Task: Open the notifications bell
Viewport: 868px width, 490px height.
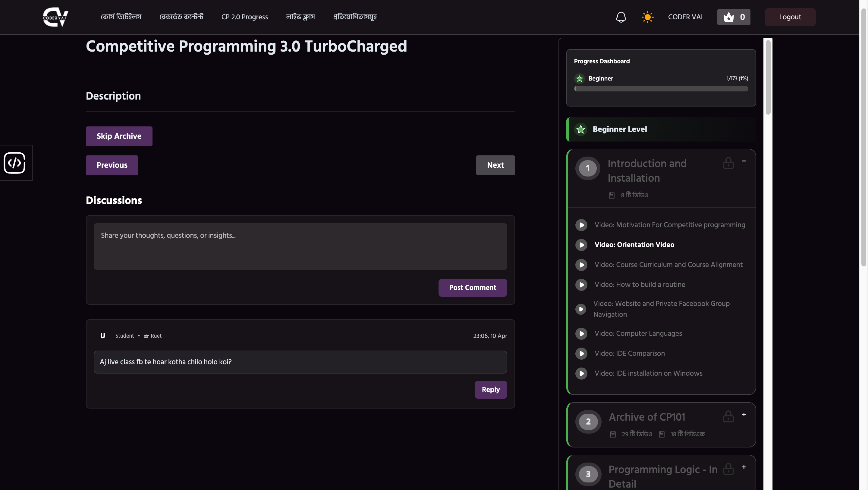Action: [621, 17]
